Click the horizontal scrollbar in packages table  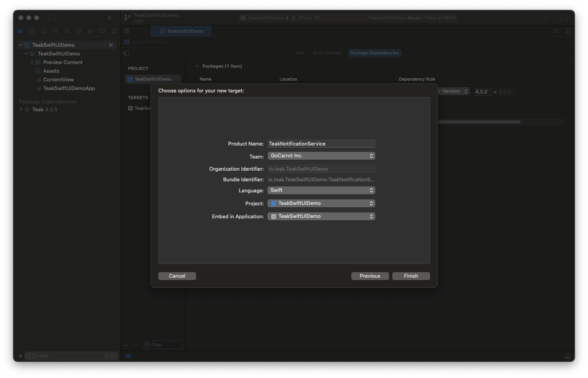tap(479, 122)
